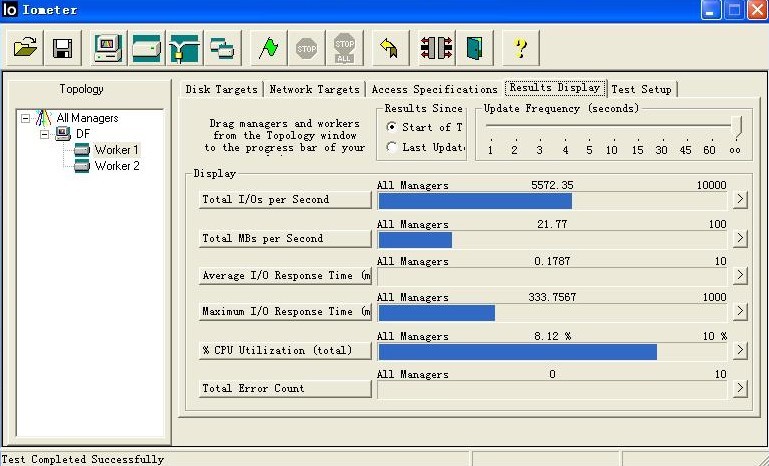Viewport: 769px width, 466px height.
Task: Collapse the DF manager node
Action: 45,134
